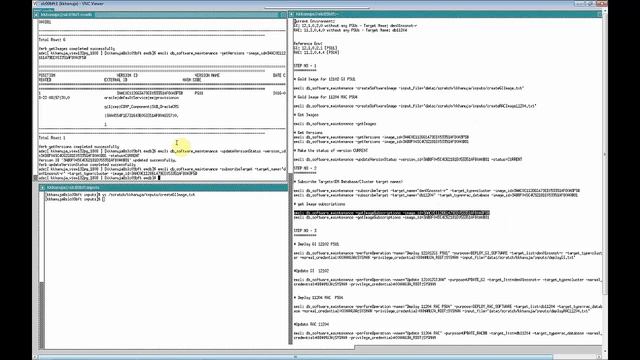
Task: Click the 'EXTERNAL ID' column header text
Action: pos(116,80)
